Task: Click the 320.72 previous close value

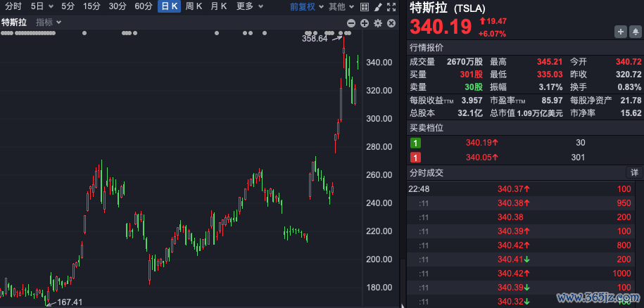Action: 629,75
